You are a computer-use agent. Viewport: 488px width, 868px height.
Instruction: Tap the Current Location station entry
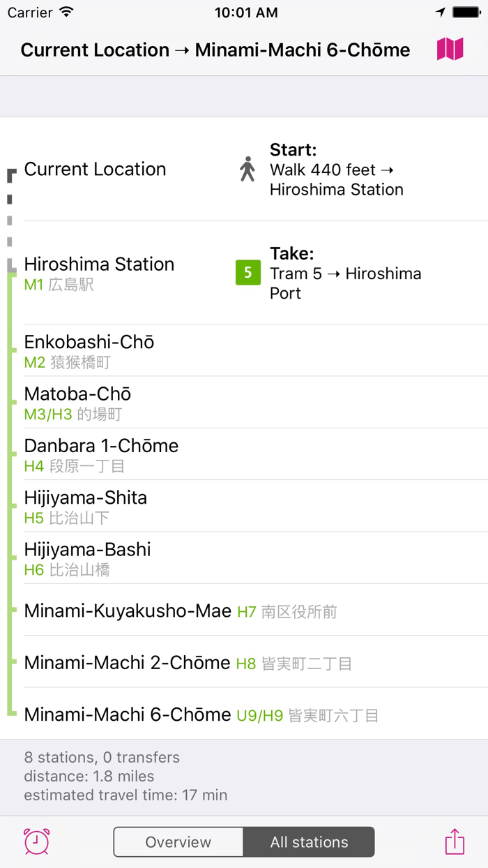pos(95,170)
